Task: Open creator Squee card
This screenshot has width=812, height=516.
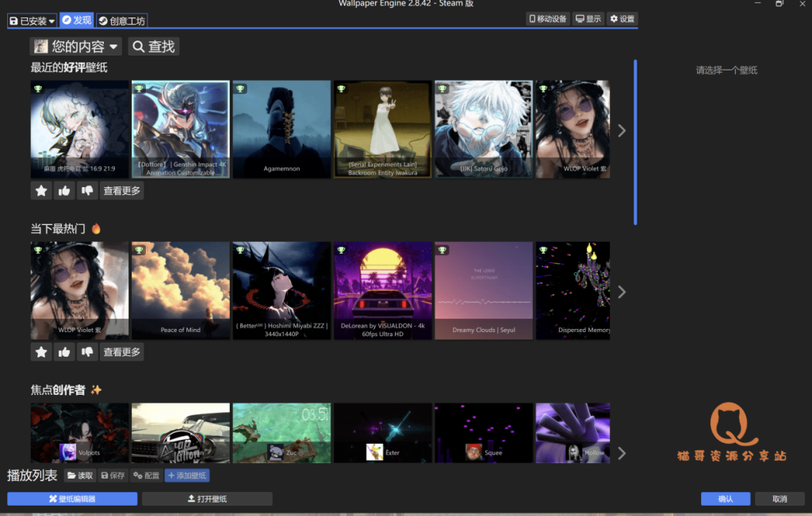Action: (484, 434)
